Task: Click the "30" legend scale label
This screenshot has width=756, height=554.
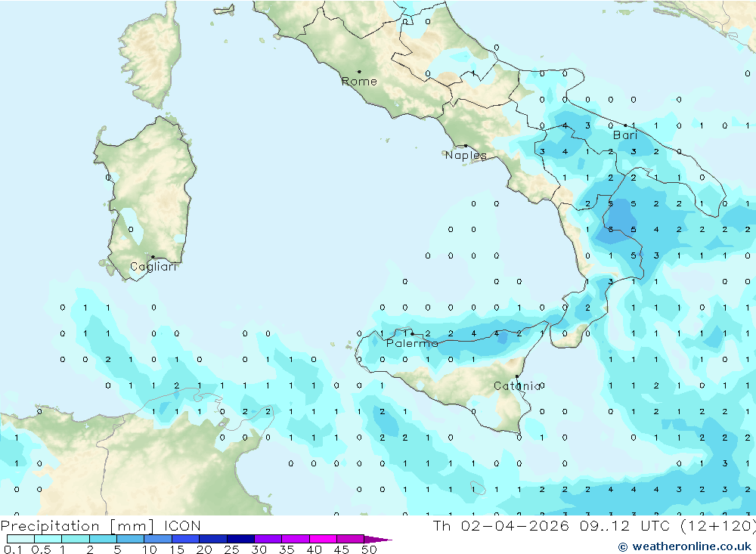Action: (259, 549)
